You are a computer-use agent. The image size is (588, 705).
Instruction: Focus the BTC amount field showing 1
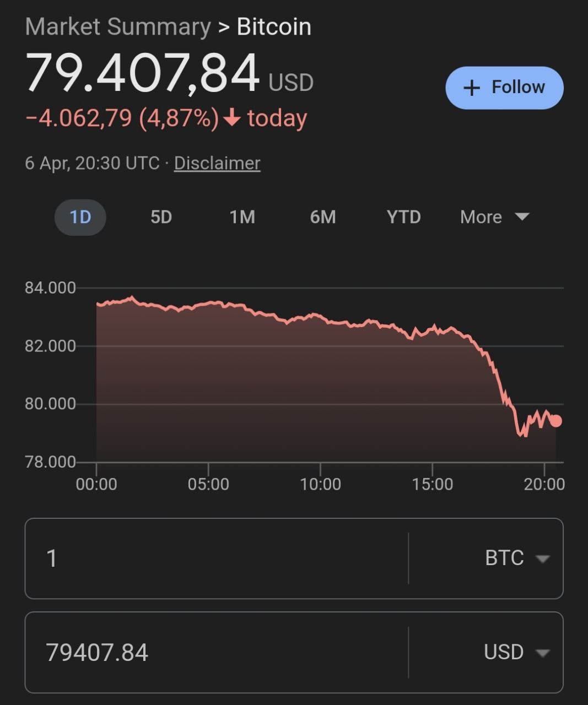(215, 558)
